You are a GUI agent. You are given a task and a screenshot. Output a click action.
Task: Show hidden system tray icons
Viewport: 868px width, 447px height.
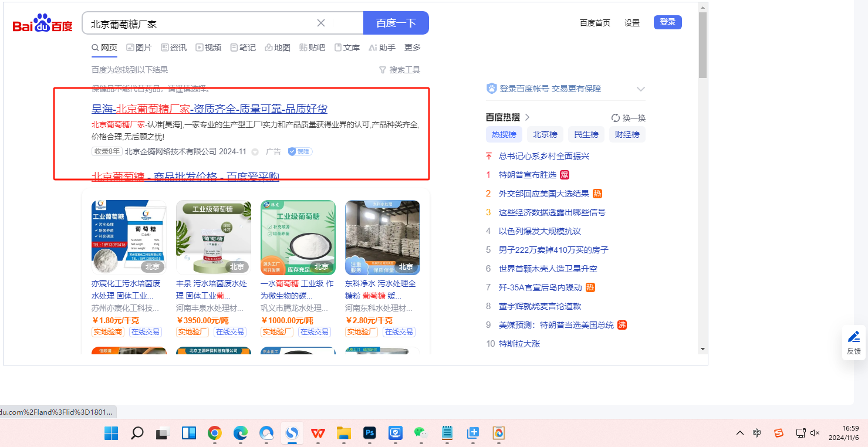[740, 433]
